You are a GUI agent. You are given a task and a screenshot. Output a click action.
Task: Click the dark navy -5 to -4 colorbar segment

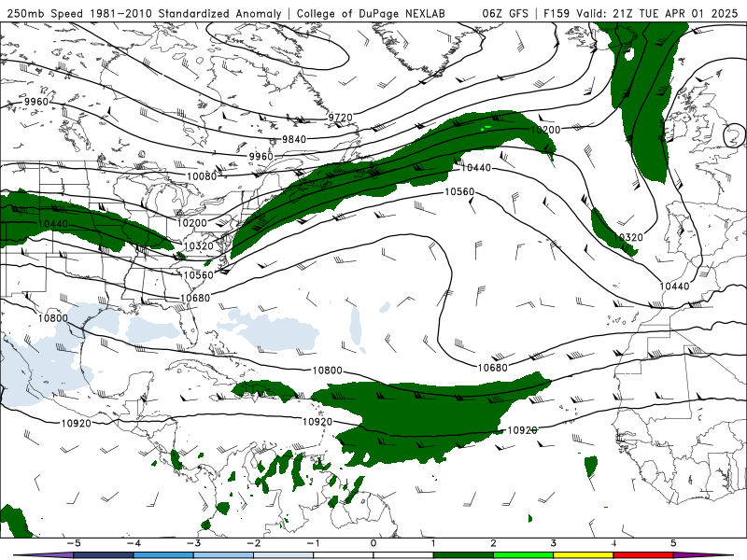(x=104, y=555)
